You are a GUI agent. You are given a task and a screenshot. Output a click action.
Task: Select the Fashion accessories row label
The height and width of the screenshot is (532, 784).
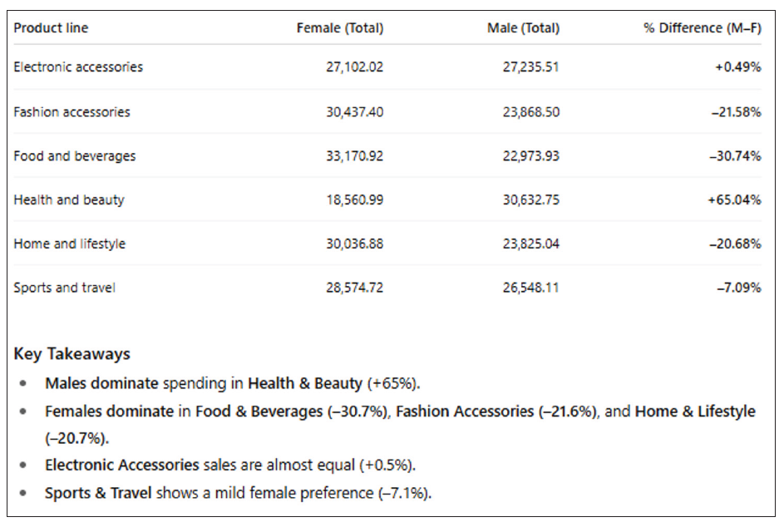coord(71,112)
